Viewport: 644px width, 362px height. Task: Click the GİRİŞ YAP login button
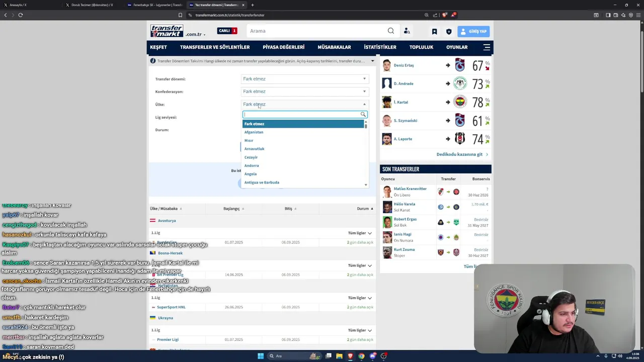474,31
